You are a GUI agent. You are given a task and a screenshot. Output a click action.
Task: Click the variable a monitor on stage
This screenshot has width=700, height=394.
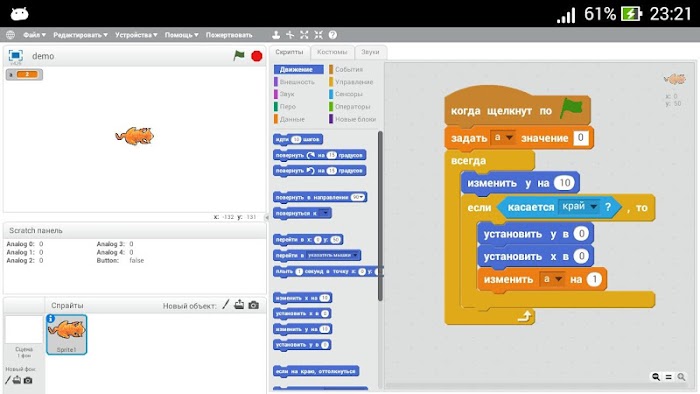click(x=24, y=75)
